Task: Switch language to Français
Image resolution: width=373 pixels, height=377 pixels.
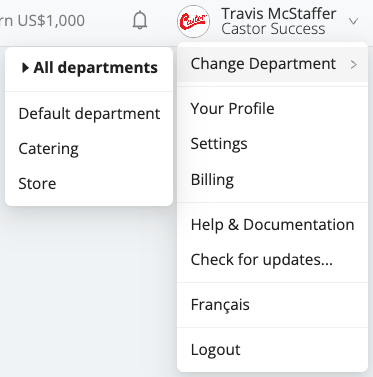Action: (272, 305)
